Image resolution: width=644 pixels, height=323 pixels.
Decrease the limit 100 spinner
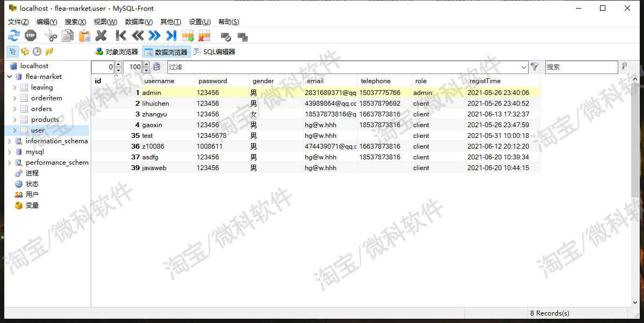tap(146, 70)
